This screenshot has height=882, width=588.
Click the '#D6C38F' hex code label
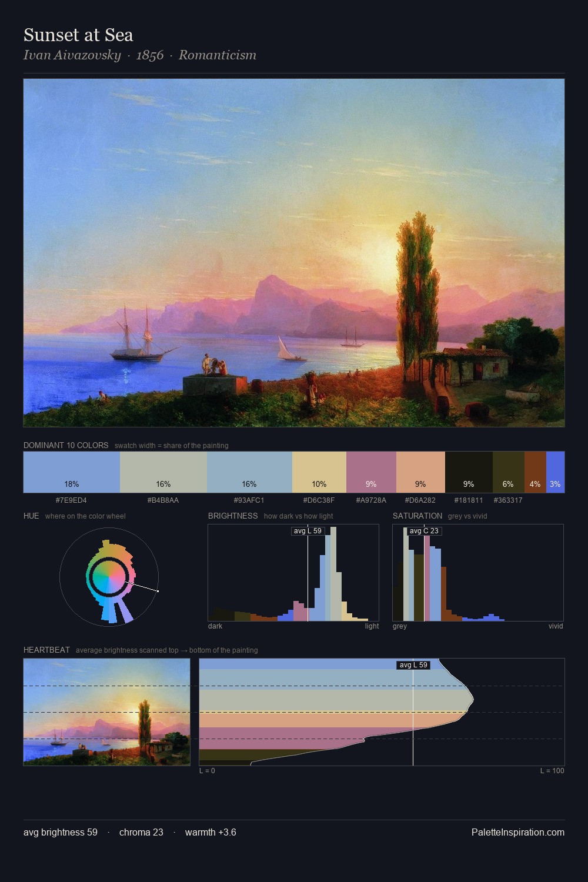point(319,500)
